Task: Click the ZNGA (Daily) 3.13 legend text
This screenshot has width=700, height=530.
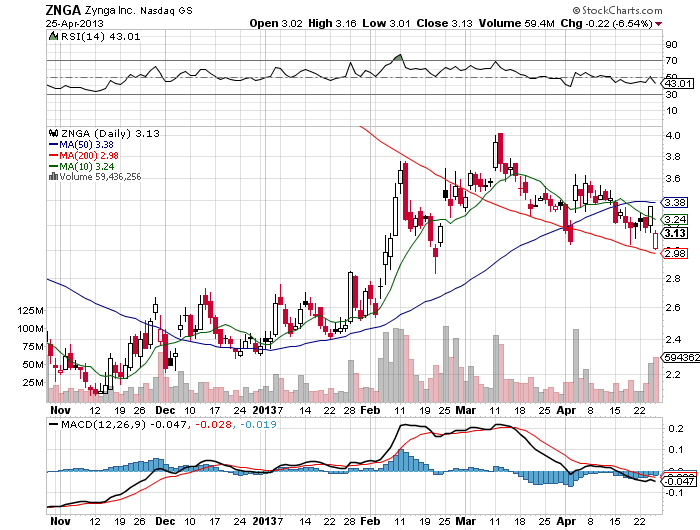Action: tap(110, 134)
